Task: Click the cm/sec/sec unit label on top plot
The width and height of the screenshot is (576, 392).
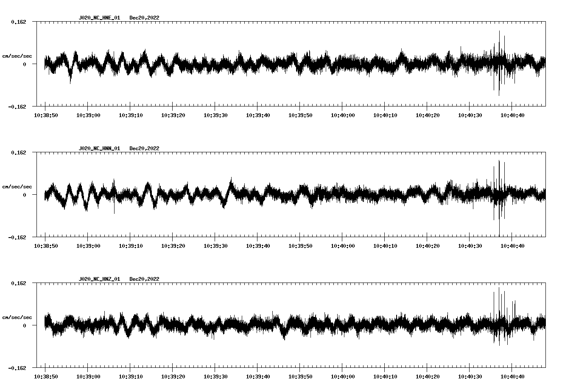Action: 17,56
